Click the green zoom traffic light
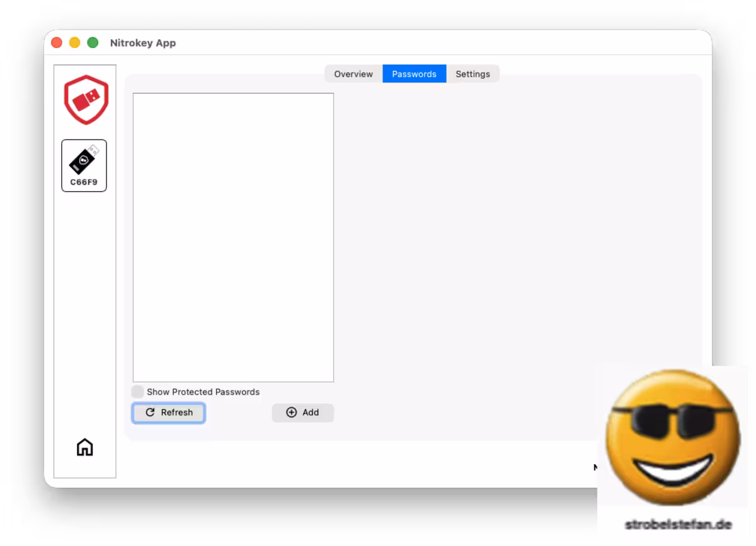756x546 pixels. coord(93,42)
